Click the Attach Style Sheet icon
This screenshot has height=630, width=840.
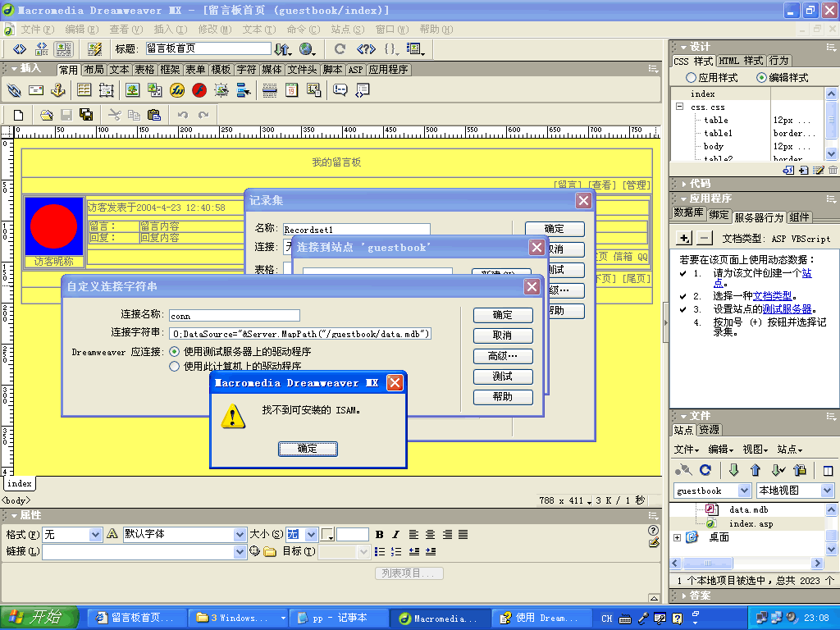[x=788, y=171]
